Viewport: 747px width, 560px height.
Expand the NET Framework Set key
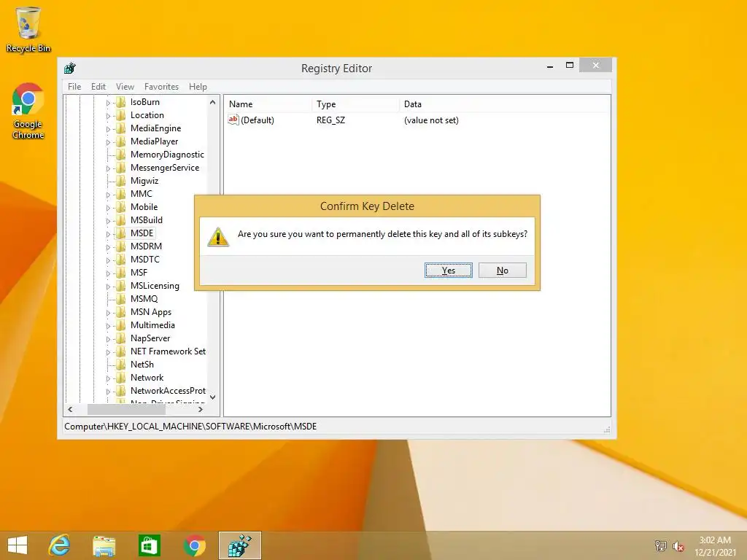(x=108, y=352)
